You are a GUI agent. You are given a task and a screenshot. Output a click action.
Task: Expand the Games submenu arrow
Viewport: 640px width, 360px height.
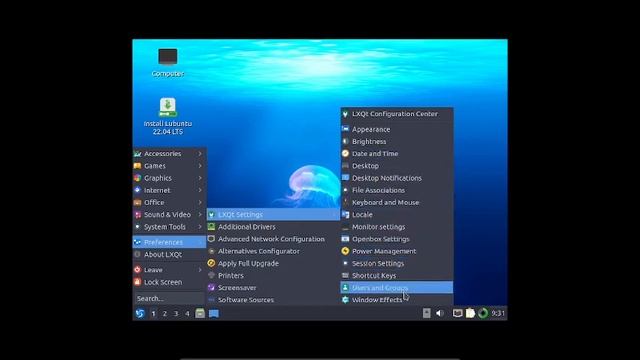click(x=200, y=166)
